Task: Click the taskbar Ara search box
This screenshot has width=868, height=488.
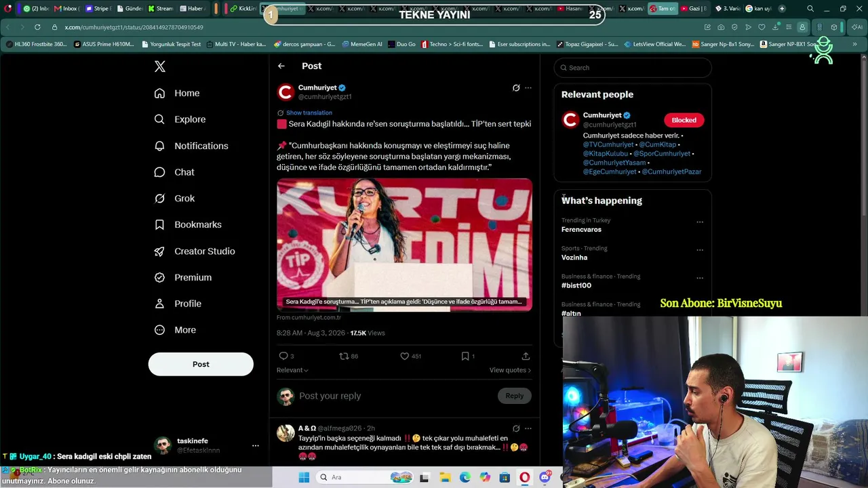Action: coord(364,477)
